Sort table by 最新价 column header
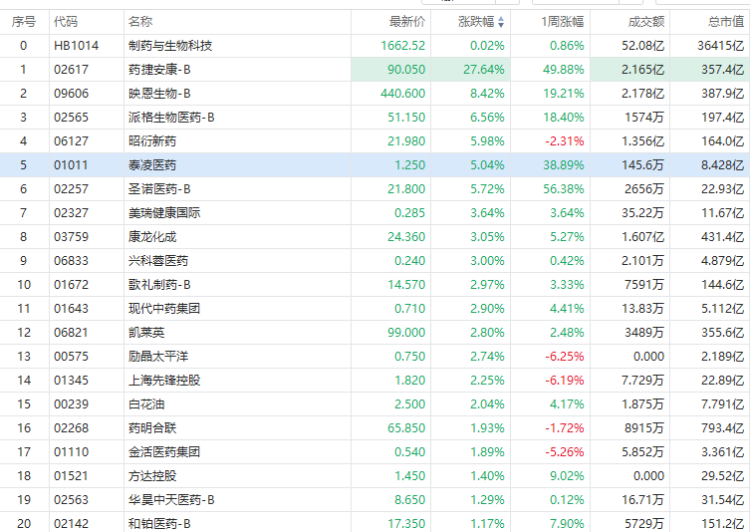Viewport: 750px width, 532px height. click(406, 22)
